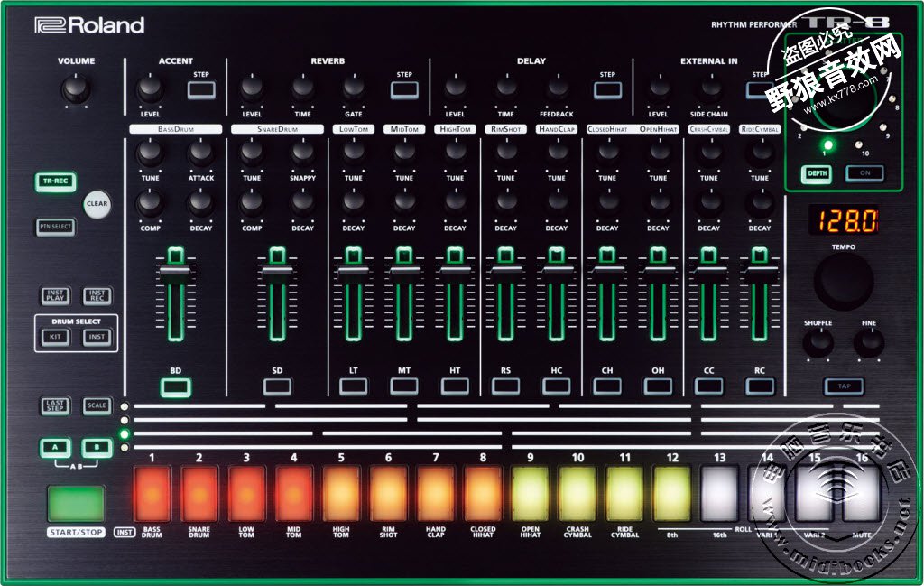Activate the INST PLAY button

[55, 295]
